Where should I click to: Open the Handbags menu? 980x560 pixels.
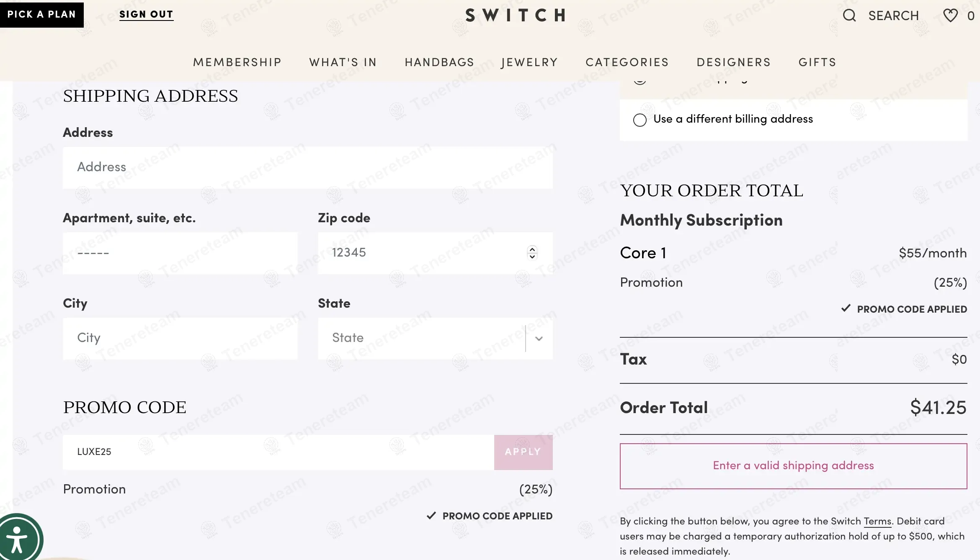coord(439,62)
